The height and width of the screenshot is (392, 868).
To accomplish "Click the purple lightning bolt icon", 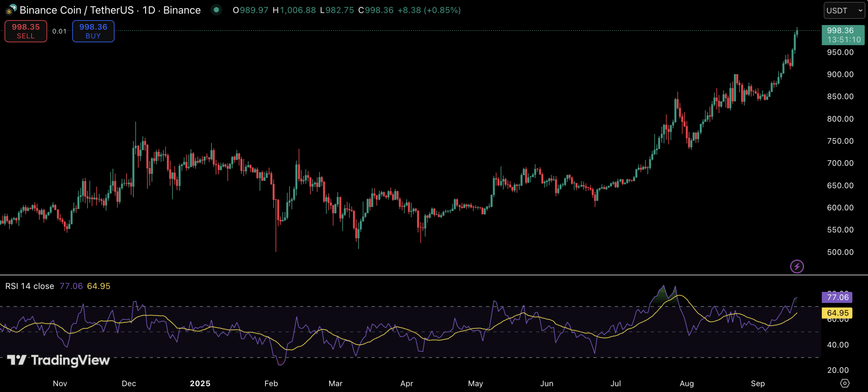I will click(797, 266).
